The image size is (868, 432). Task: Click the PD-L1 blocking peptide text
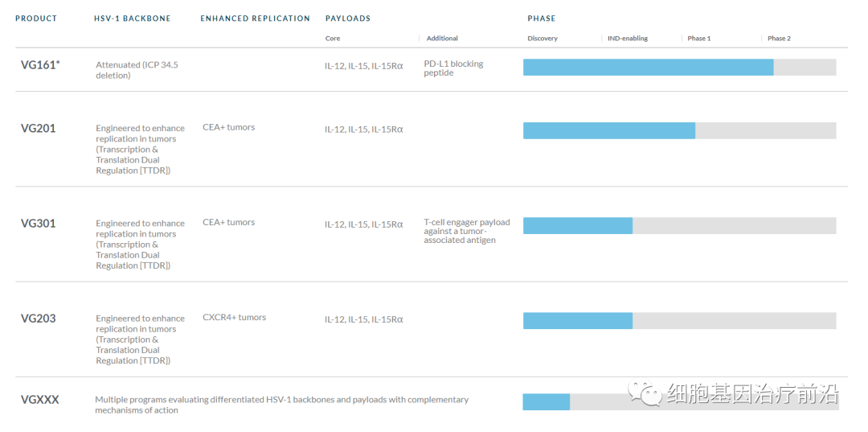click(x=453, y=68)
